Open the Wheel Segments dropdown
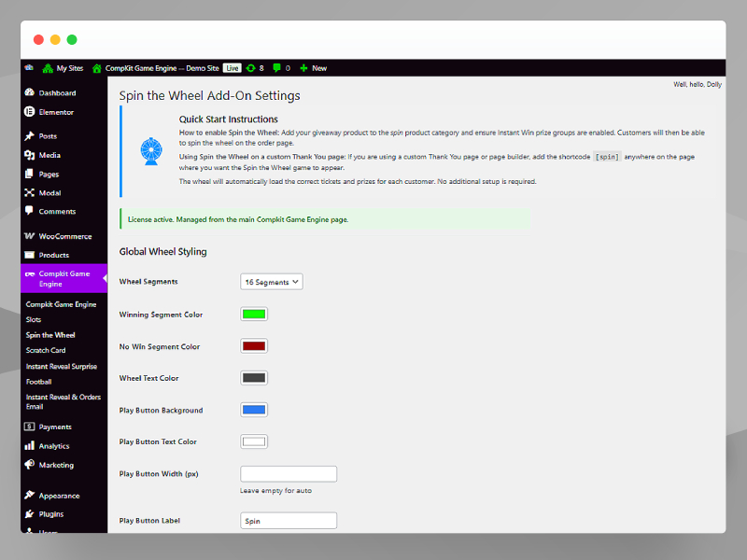 click(271, 281)
